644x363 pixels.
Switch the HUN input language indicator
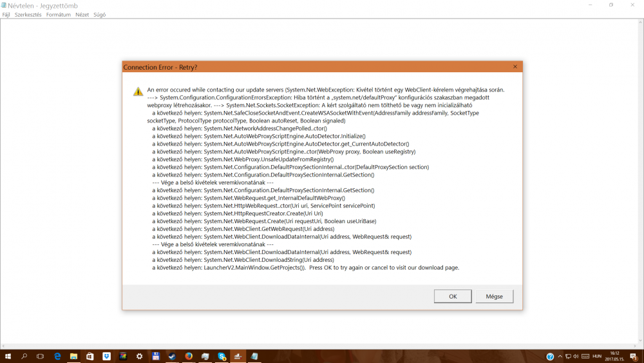click(x=597, y=357)
